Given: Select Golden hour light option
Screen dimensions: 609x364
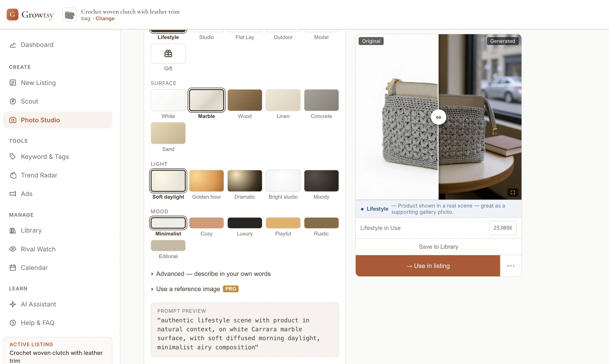Looking at the screenshot, I should click(206, 181).
